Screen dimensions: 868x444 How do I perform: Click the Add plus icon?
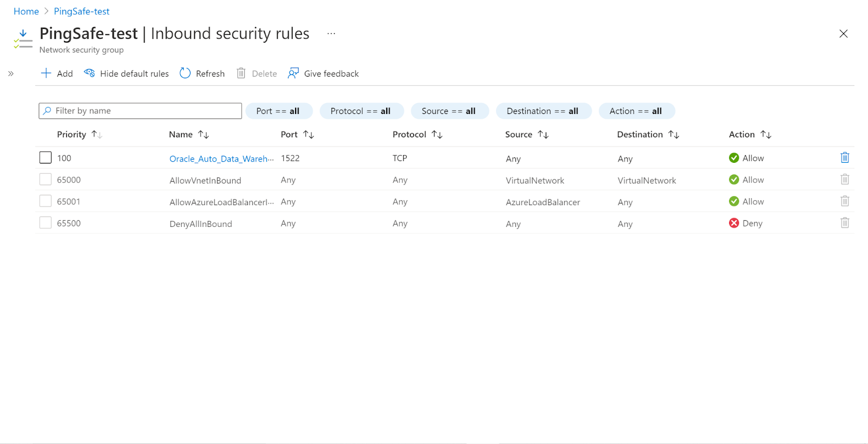(46, 73)
